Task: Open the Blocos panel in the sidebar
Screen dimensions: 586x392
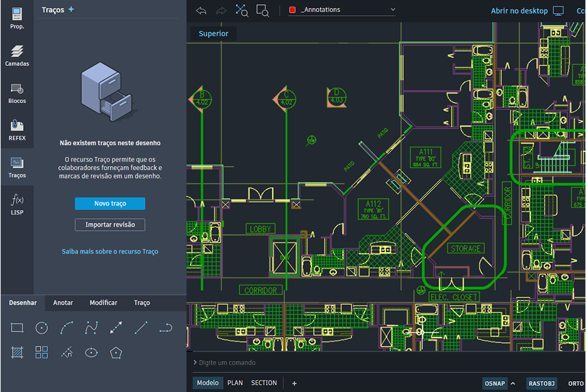Action: (x=17, y=91)
